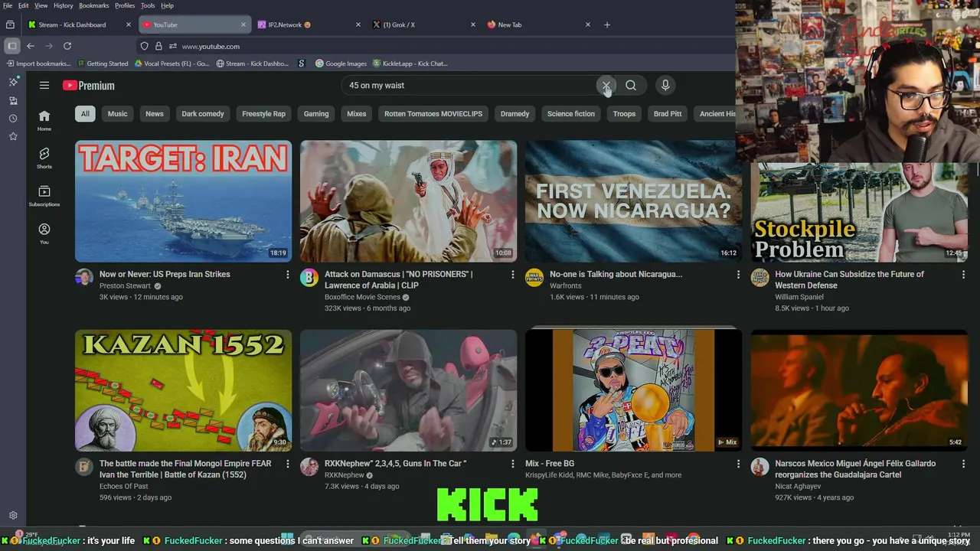This screenshot has height=551, width=980.
Task: Go forward with the browser forward arrow
Action: coord(49,46)
